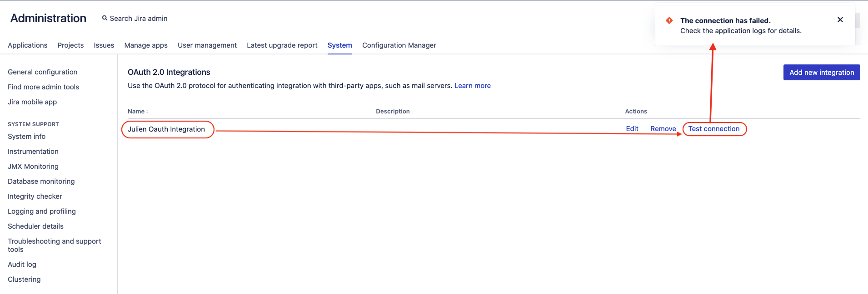Click the search magnifier icon
The image size is (868, 294).
[105, 18]
